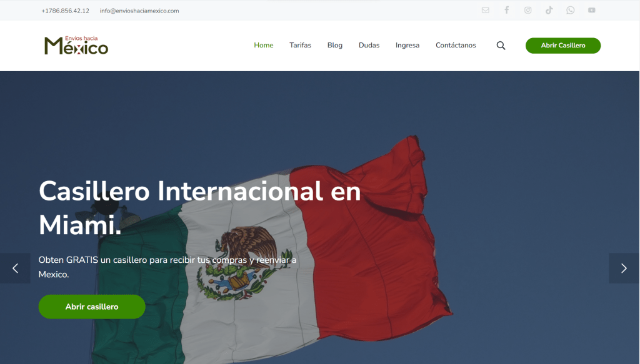The width and height of the screenshot is (640, 364).
Task: Advance to next slide arrow
Action: pos(624,268)
